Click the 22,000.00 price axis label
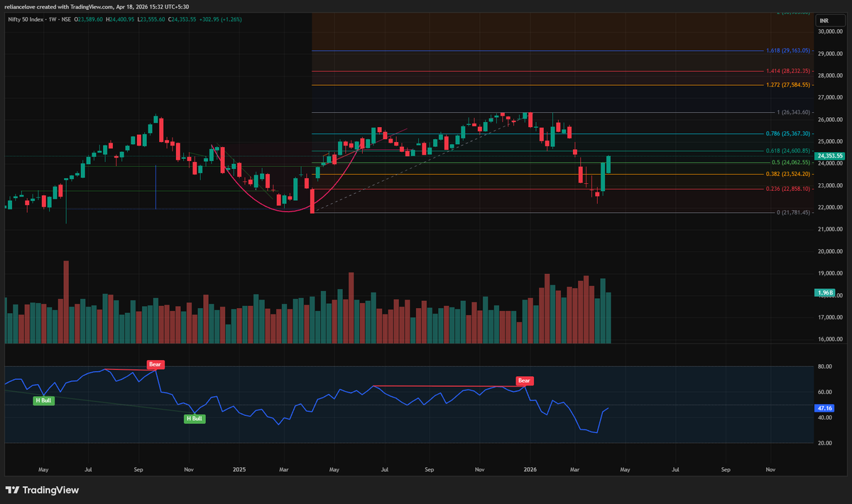Screen dimensions: 852x504 pyautogui.click(x=829, y=207)
